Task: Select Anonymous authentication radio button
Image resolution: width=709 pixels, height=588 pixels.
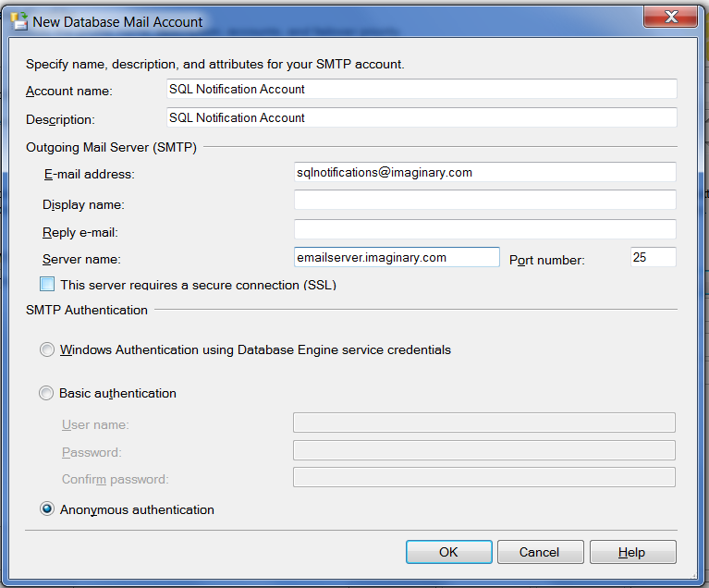Action: 47,509
